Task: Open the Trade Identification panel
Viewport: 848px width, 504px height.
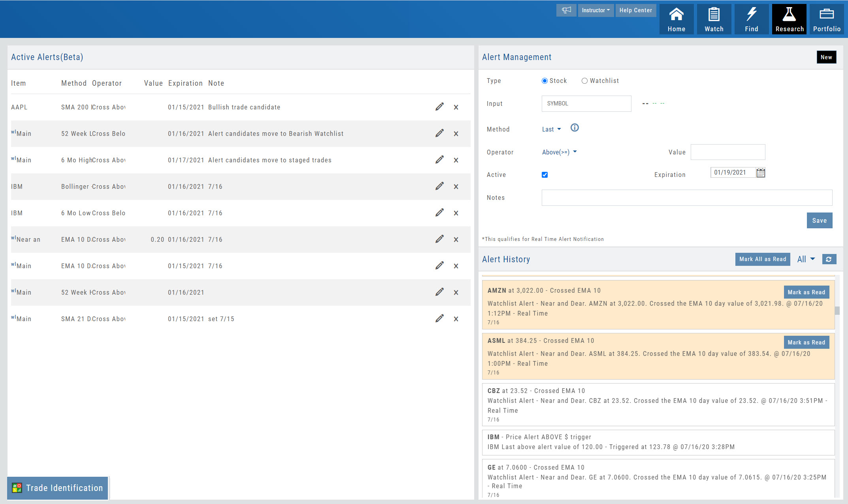Action: [58, 488]
